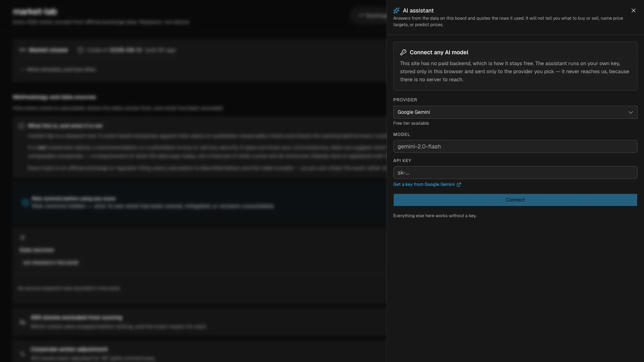This screenshot has height=362, width=644.
Task: Close the AI assistant panel
Action: pyautogui.click(x=634, y=10)
